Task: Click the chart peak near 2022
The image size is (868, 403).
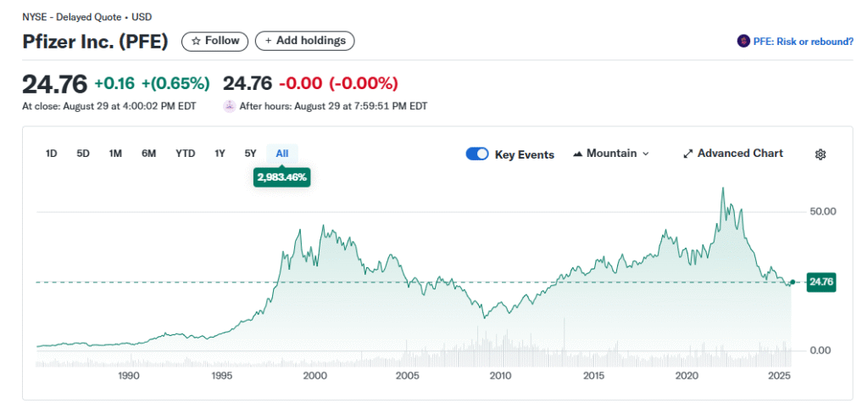Action: [722, 188]
